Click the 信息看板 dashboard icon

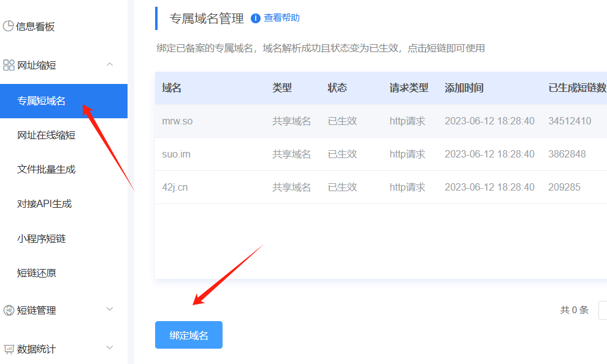coord(9,26)
